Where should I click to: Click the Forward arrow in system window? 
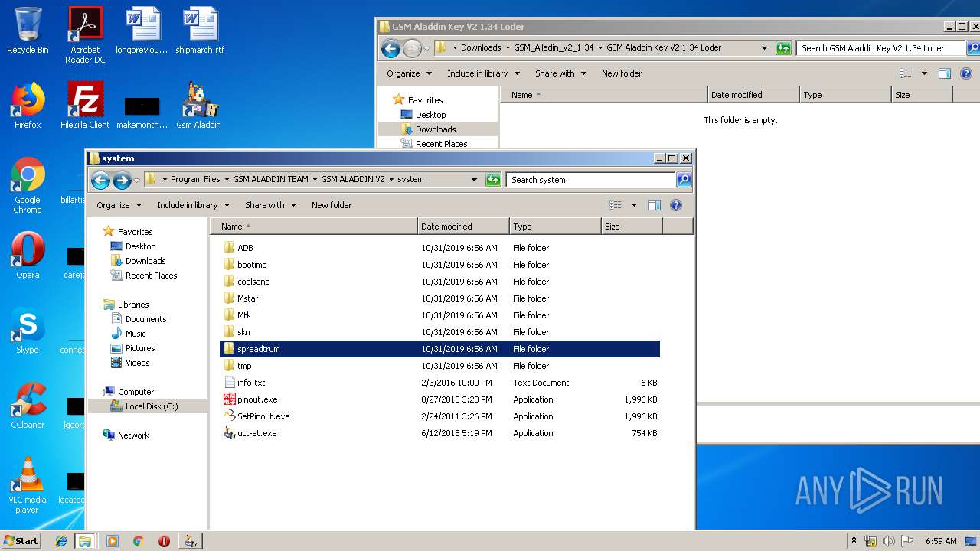pyautogui.click(x=122, y=180)
